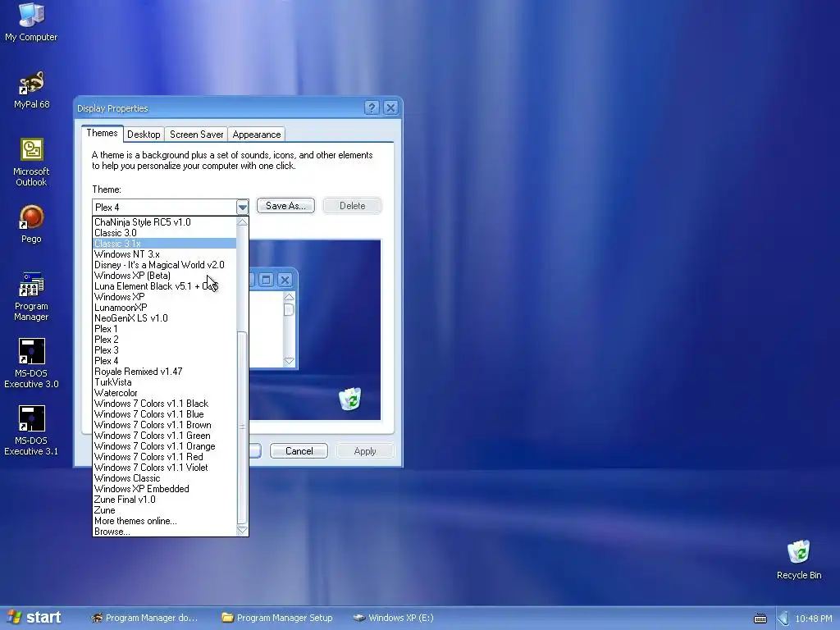Choose the Browse... entry in theme list
Viewport: 840px width, 630px height.
[x=164, y=532]
